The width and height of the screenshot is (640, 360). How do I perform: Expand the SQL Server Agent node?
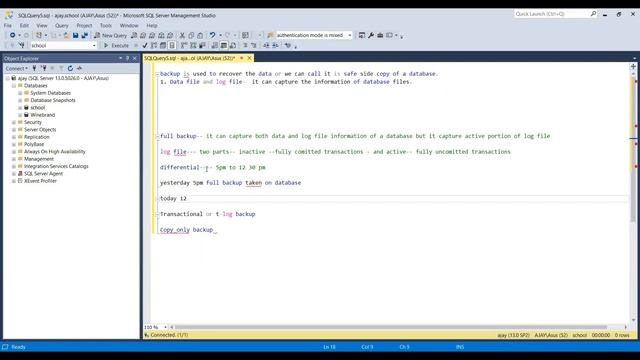pos(14,173)
